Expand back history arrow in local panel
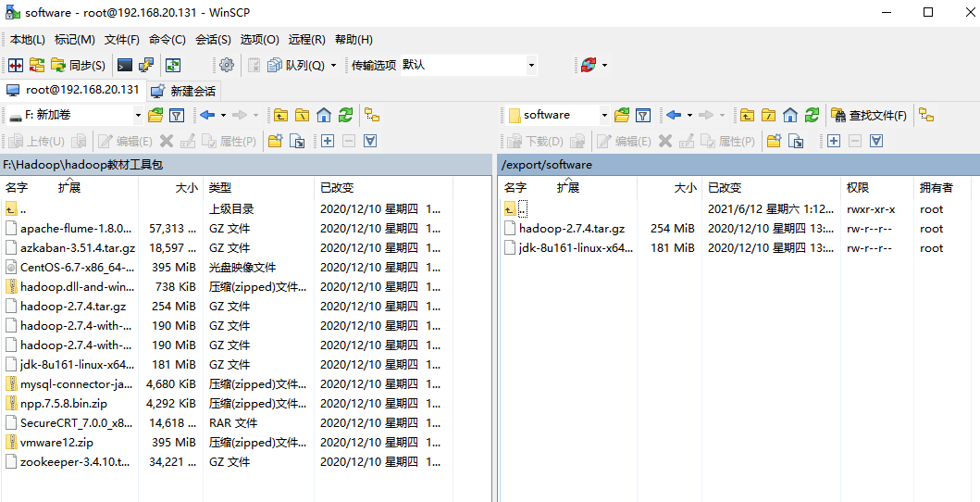 pos(223,115)
